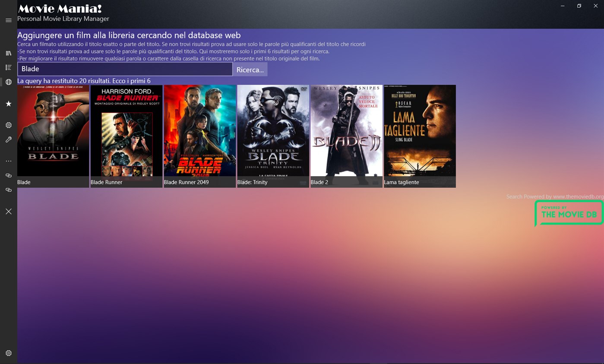604x364 pixels.
Task: Click the first chain link icon below ellipsis
Action: point(8,175)
